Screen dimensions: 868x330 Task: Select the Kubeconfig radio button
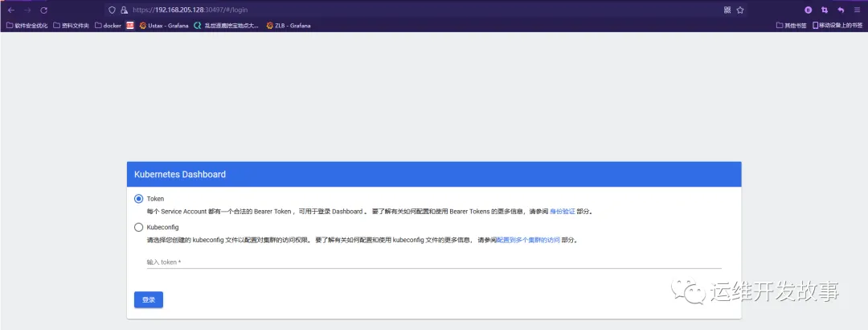pos(138,227)
